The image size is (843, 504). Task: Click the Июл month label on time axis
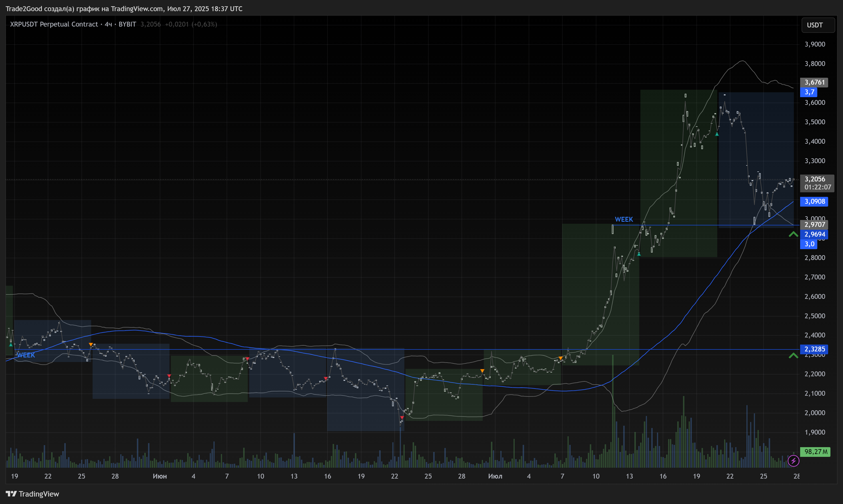(495, 476)
